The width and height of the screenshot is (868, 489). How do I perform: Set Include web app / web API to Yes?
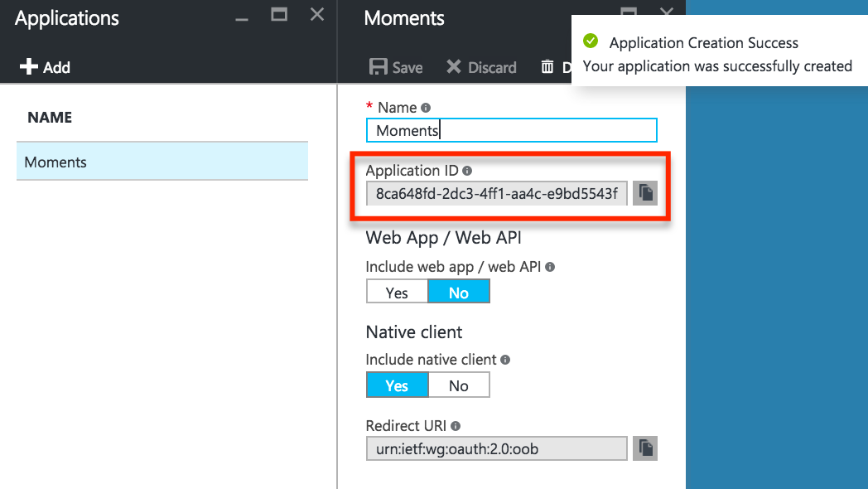click(x=397, y=292)
